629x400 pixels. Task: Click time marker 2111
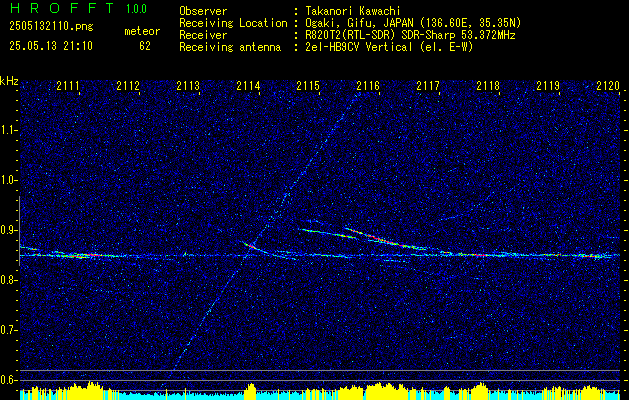(x=68, y=86)
